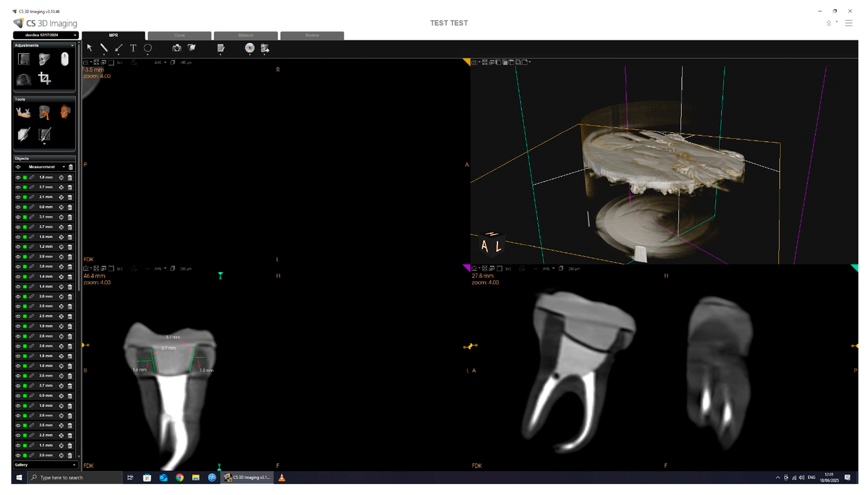This screenshot has width=868, height=495.
Task: Select the text annotation tool
Action: [x=132, y=48]
